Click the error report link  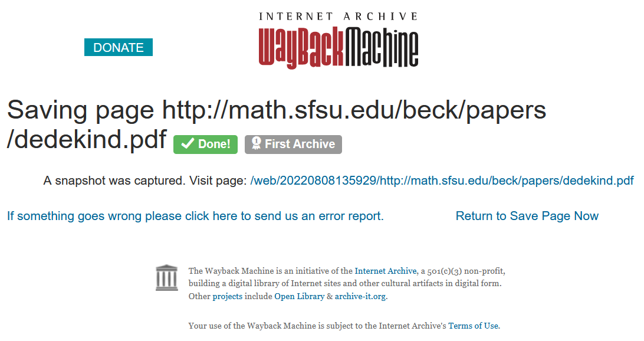click(196, 216)
